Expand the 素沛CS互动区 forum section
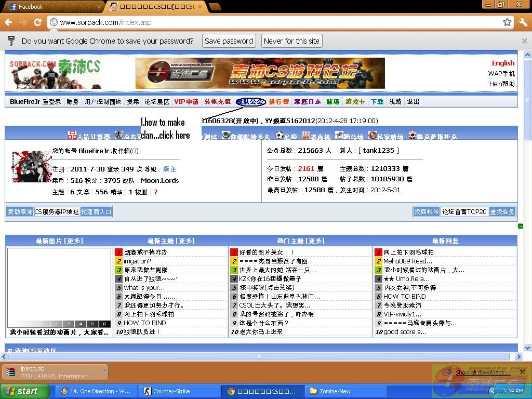This screenshot has width=532, height=399. pos(10,351)
